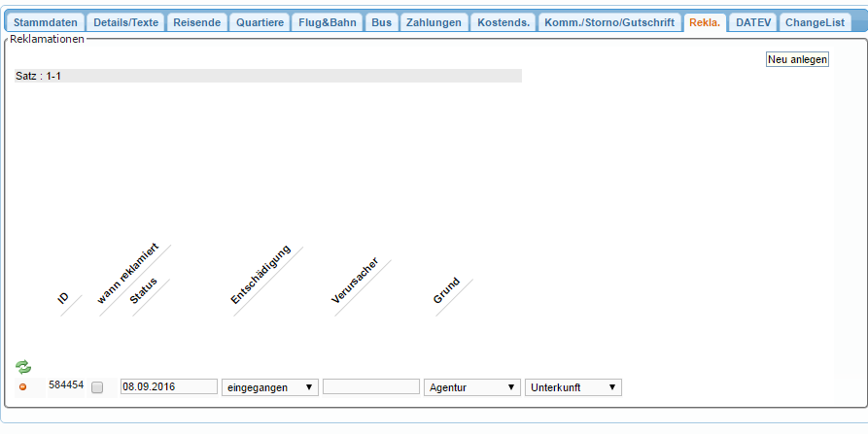Go to the Reisende tab

pyautogui.click(x=197, y=22)
